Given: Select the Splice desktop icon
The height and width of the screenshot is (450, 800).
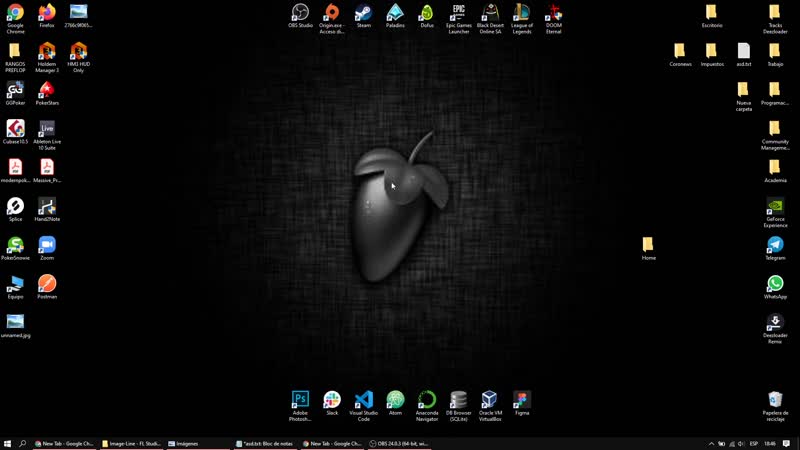Looking at the screenshot, I should (x=15, y=206).
